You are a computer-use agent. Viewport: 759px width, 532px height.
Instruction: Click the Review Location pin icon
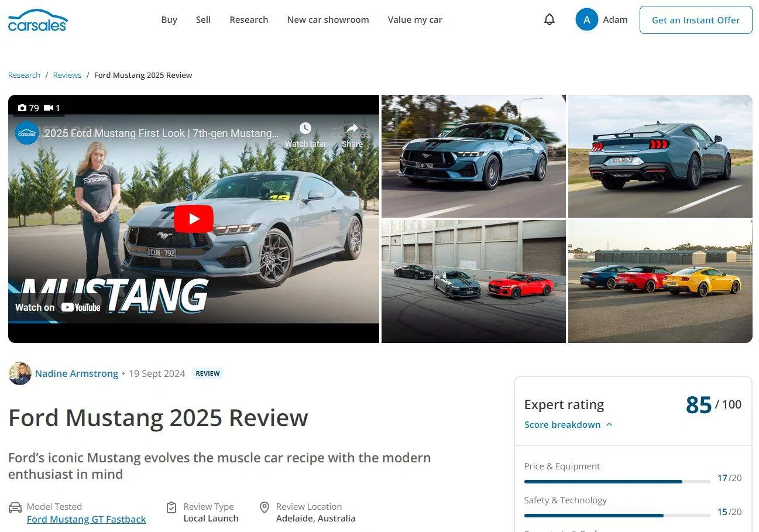pos(265,507)
